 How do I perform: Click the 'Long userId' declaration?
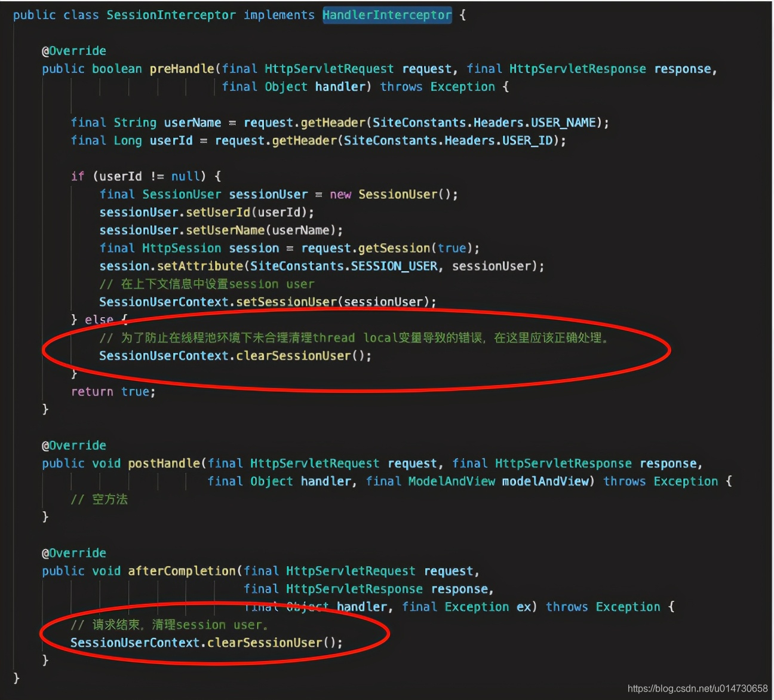(x=153, y=140)
